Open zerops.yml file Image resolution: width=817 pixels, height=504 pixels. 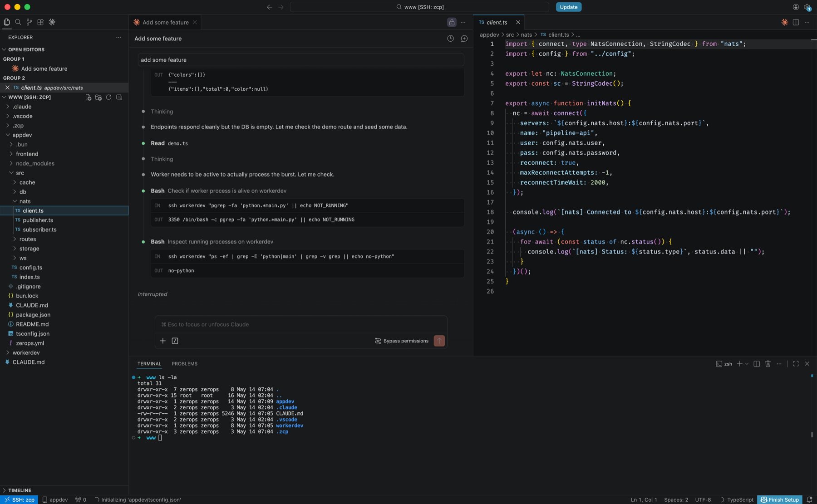[30, 343]
